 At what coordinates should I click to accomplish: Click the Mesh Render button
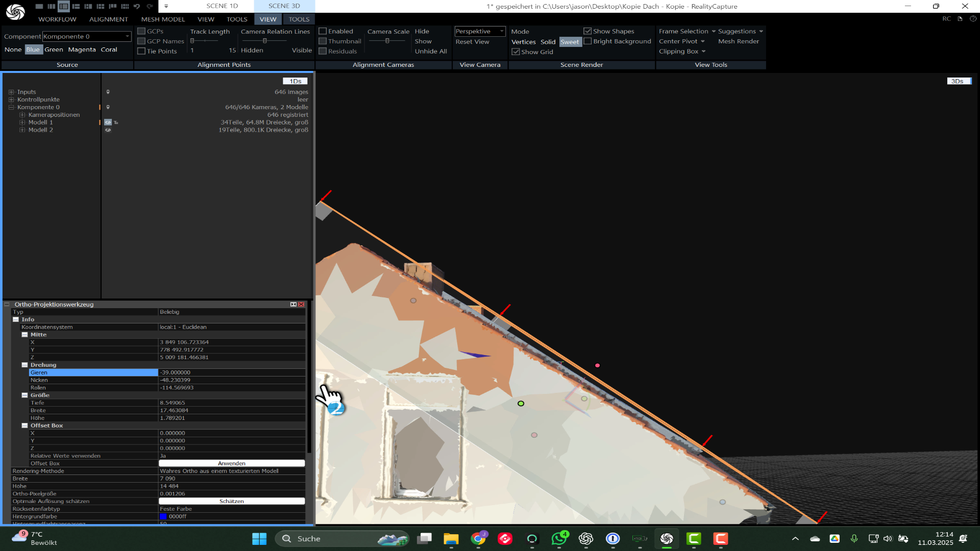[x=739, y=41]
